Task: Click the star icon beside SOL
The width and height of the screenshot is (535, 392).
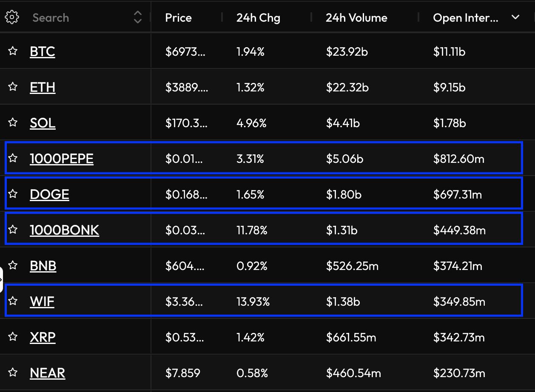Action: [x=12, y=122]
